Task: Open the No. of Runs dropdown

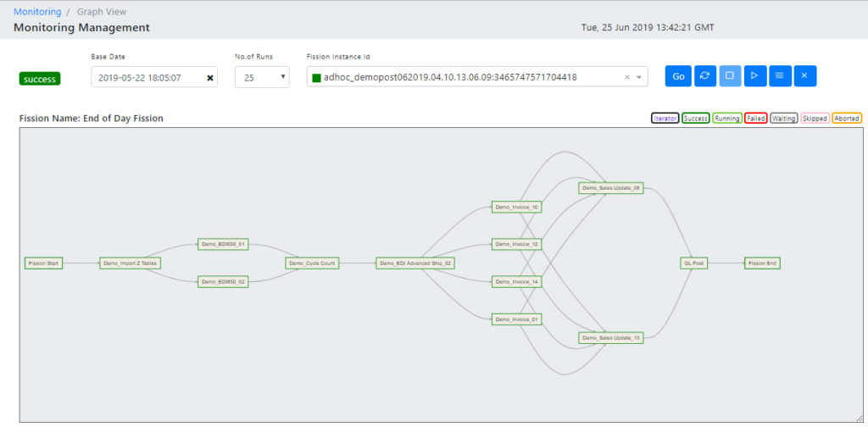Action: pyautogui.click(x=262, y=77)
